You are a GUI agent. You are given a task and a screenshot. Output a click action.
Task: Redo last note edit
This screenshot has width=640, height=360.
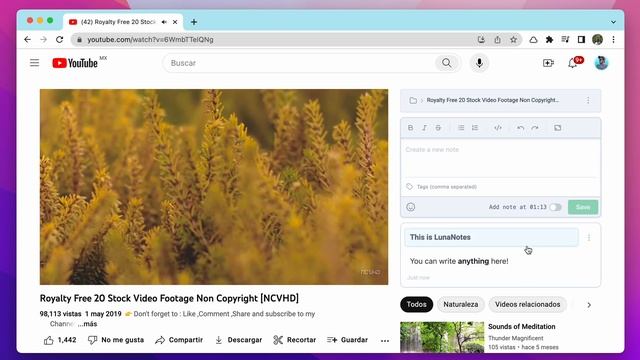tap(535, 128)
